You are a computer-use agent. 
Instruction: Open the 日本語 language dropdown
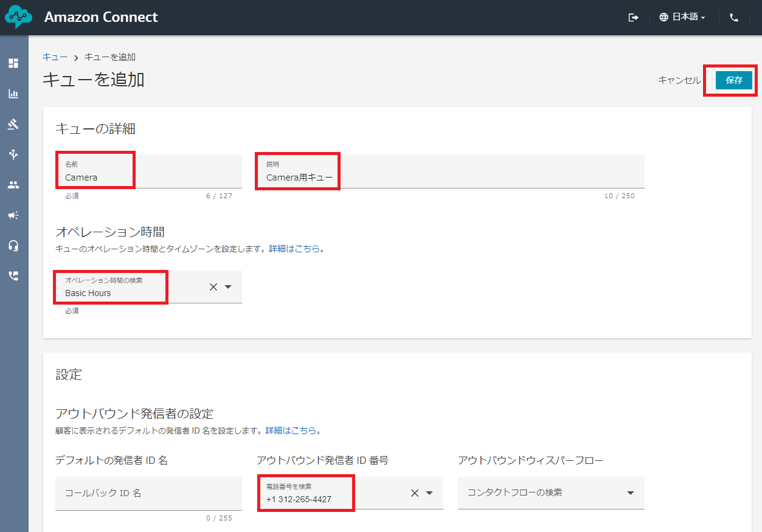pyautogui.click(x=682, y=18)
